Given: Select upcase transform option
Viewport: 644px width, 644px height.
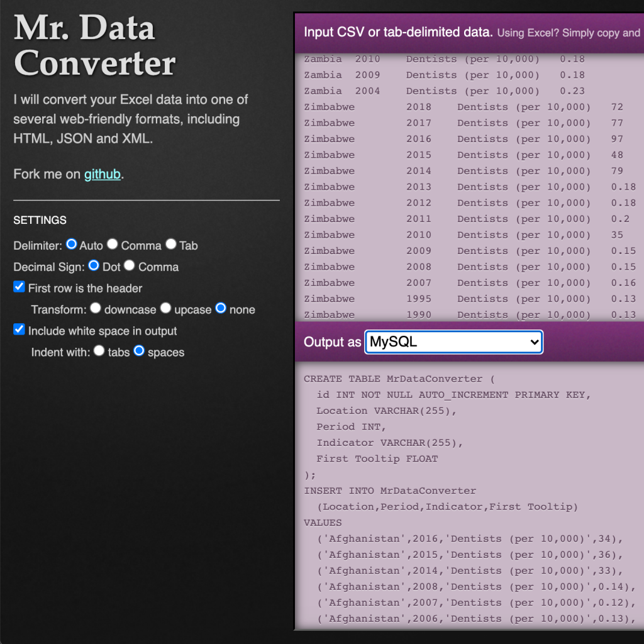Looking at the screenshot, I should coord(165,308).
